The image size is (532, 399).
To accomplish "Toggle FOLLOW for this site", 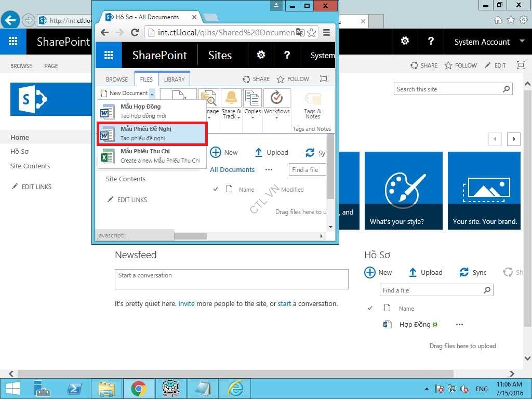I will pos(293,78).
